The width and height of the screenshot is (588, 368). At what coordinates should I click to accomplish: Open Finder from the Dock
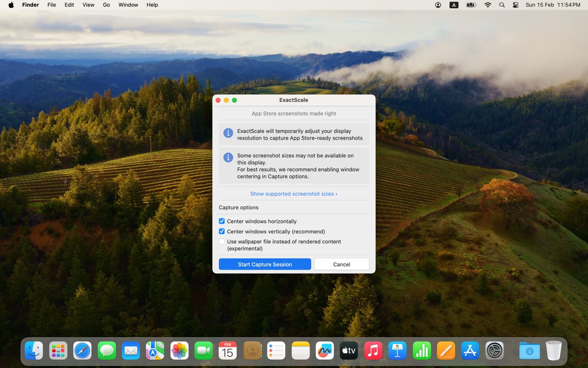(x=34, y=351)
